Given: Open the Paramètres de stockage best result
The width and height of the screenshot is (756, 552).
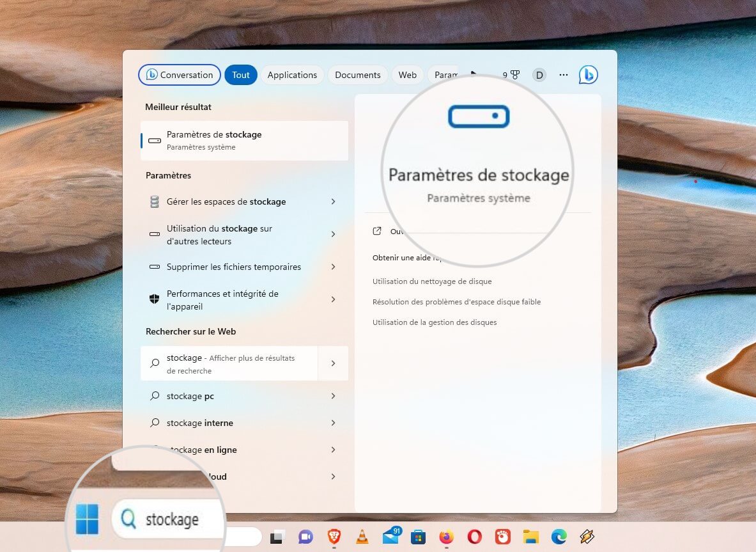Looking at the screenshot, I should (x=244, y=141).
